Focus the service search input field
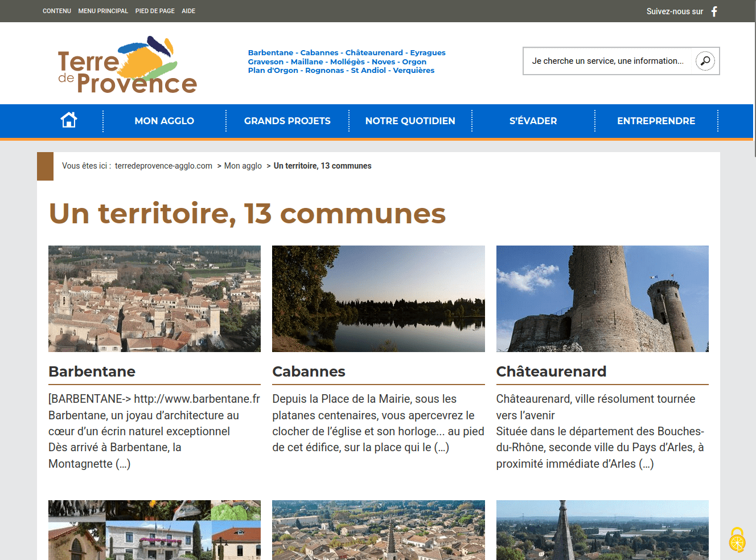The image size is (756, 560). point(607,61)
